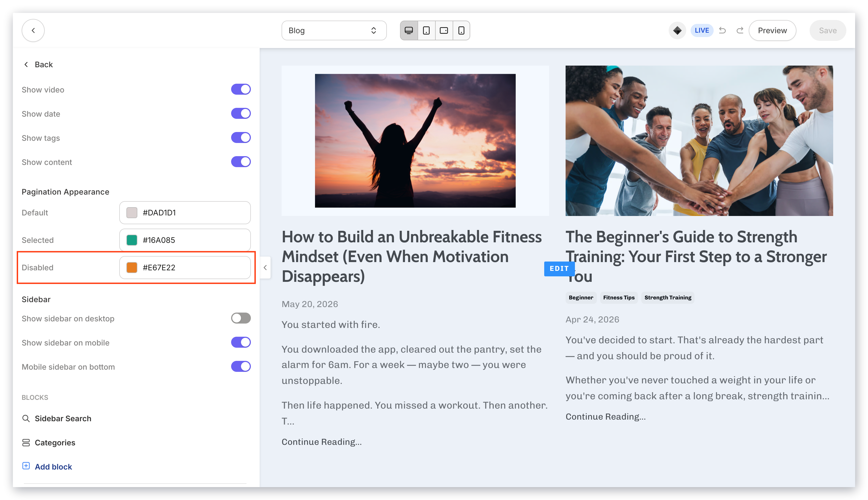868x500 pixels.
Task: Click the Sidebar Search magnifier icon
Action: click(x=26, y=418)
